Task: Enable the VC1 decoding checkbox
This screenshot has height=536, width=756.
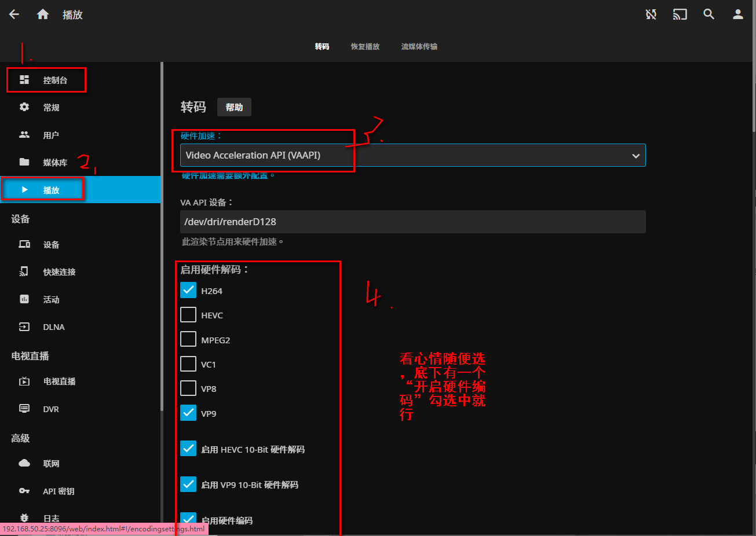Action: (x=188, y=364)
